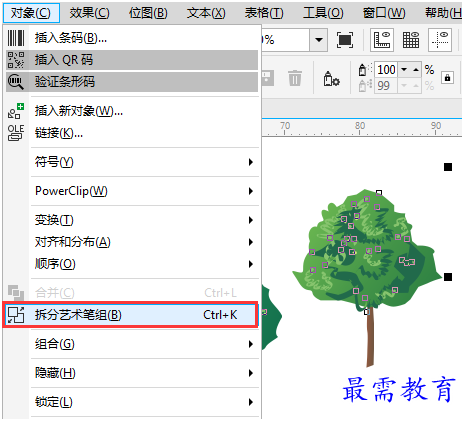The image size is (464, 421).
Task: Click the Insert Barcode icon
Action: [x=16, y=38]
